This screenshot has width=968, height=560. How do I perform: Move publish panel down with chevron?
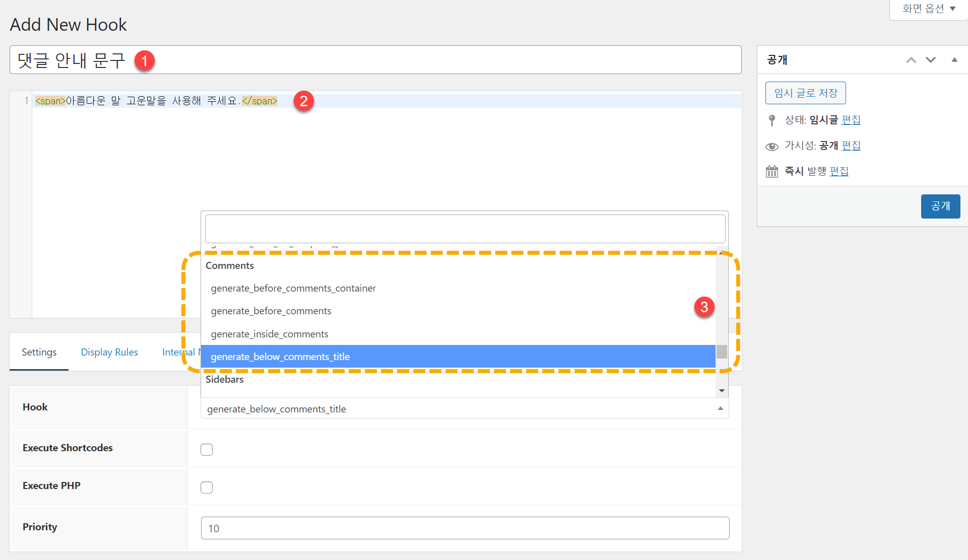[930, 60]
